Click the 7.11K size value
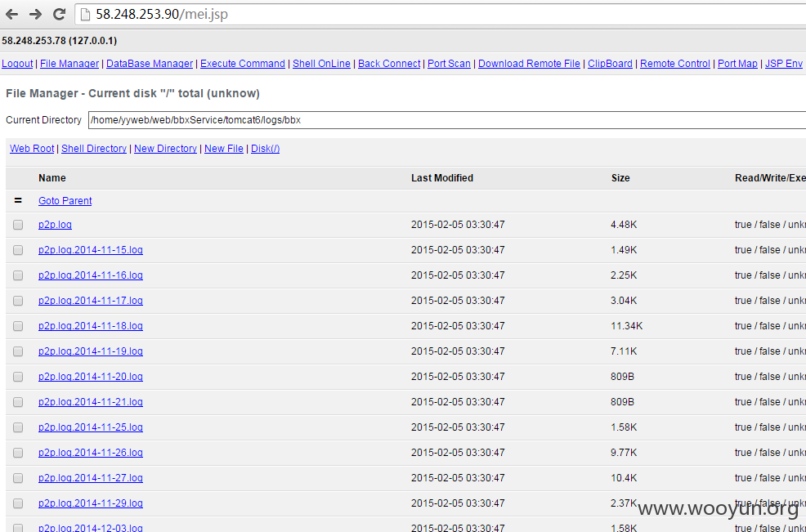Screen dimensions: 806x532 coord(624,351)
